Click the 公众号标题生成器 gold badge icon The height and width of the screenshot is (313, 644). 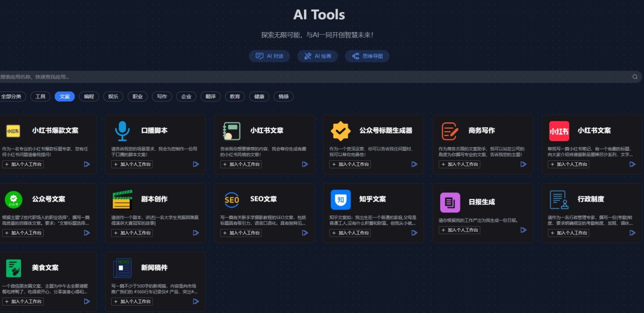click(x=341, y=130)
